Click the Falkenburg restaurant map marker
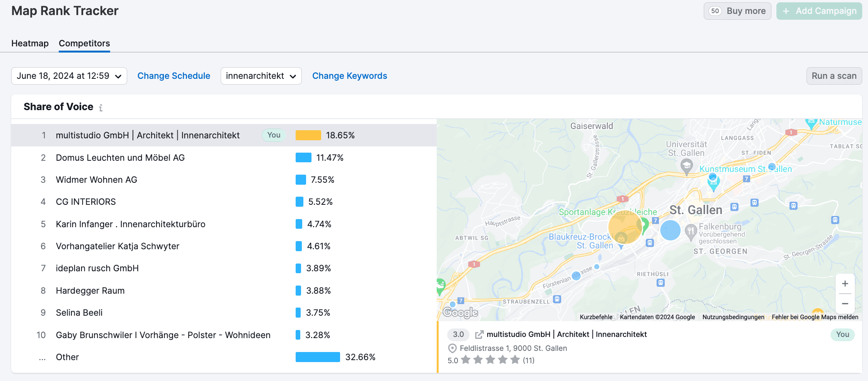 691,232
